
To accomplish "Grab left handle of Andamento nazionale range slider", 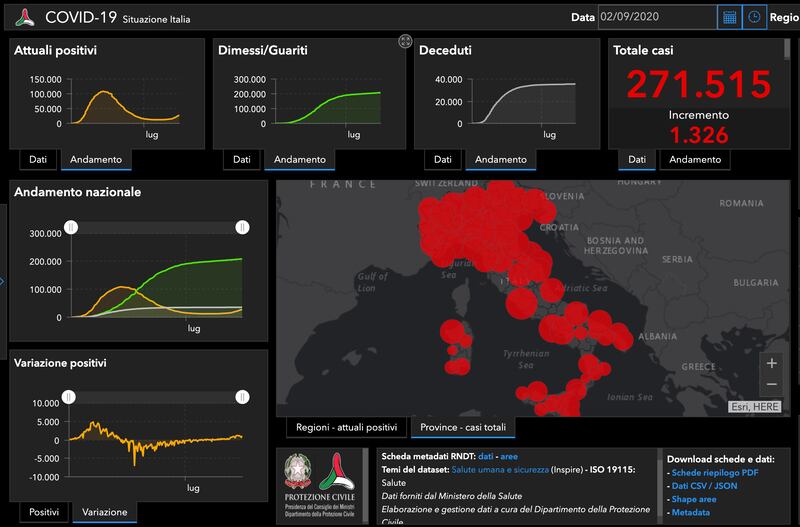I will (x=71, y=227).
